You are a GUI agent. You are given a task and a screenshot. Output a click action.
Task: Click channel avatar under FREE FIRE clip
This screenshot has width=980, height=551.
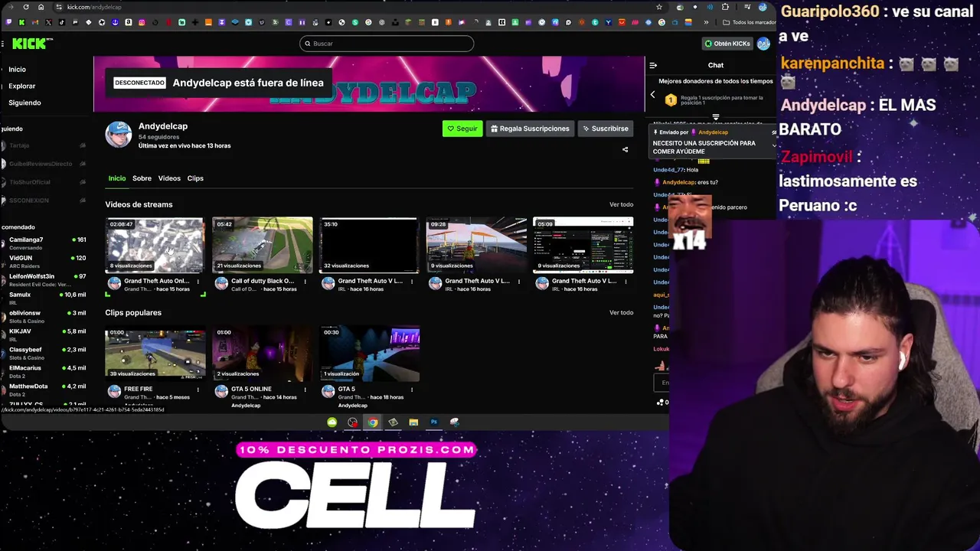click(114, 392)
